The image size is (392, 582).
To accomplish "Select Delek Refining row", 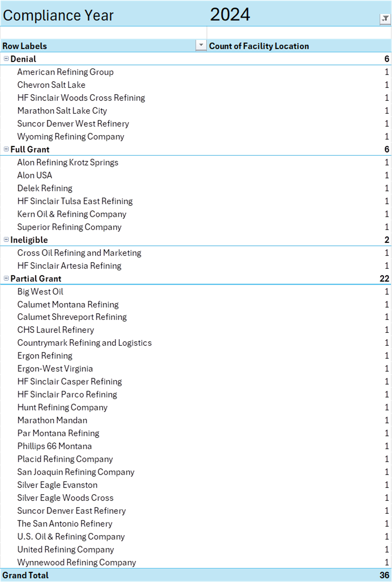I will coord(196,188).
